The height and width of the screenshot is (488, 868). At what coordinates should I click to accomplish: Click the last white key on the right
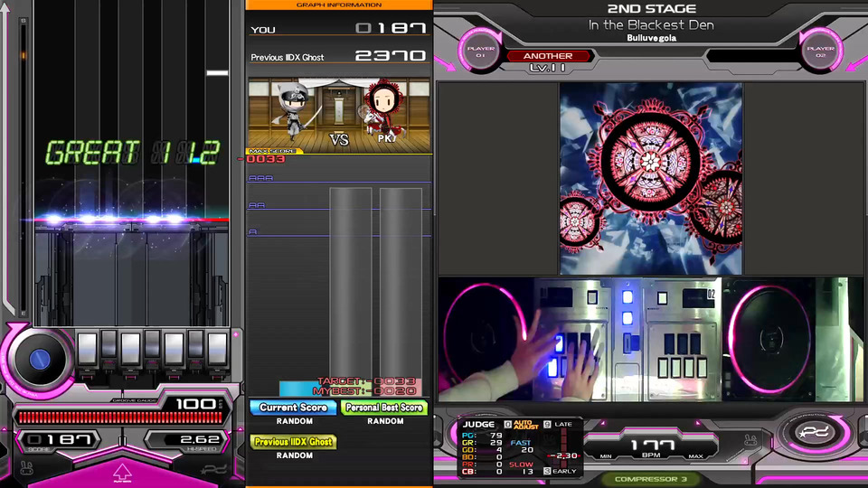[217, 349]
